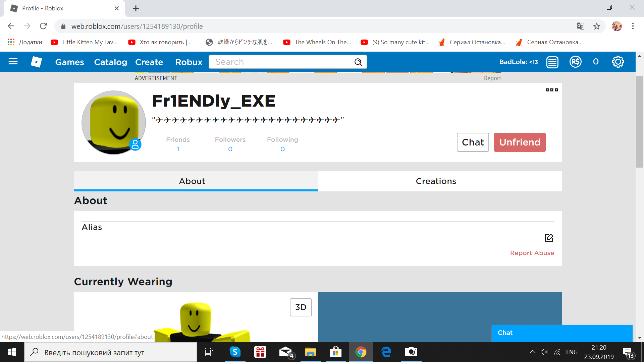Click the Roblox home logo icon
The height and width of the screenshot is (362, 644).
pyautogui.click(x=36, y=62)
